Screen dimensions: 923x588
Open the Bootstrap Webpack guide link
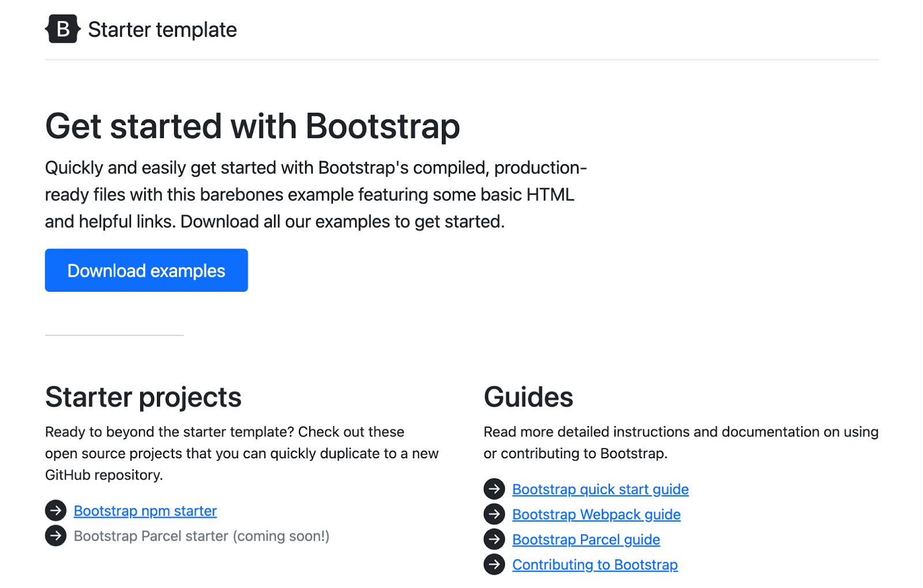coord(596,514)
